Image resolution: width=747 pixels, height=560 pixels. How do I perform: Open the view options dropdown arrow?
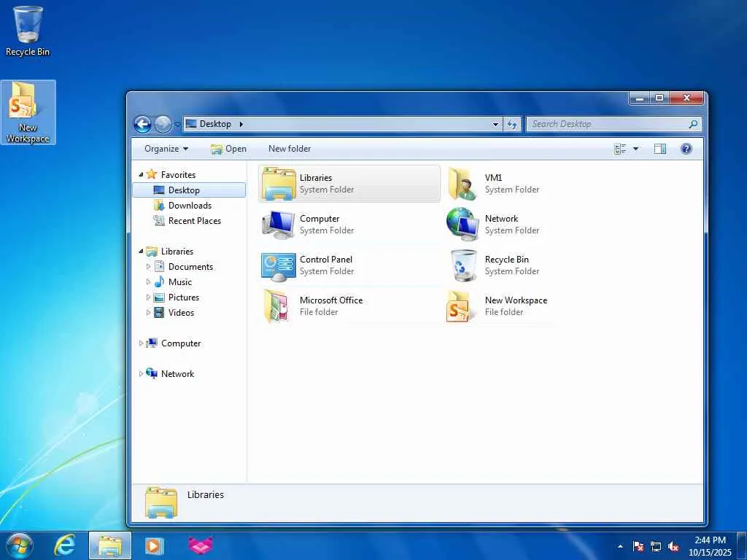click(x=635, y=149)
